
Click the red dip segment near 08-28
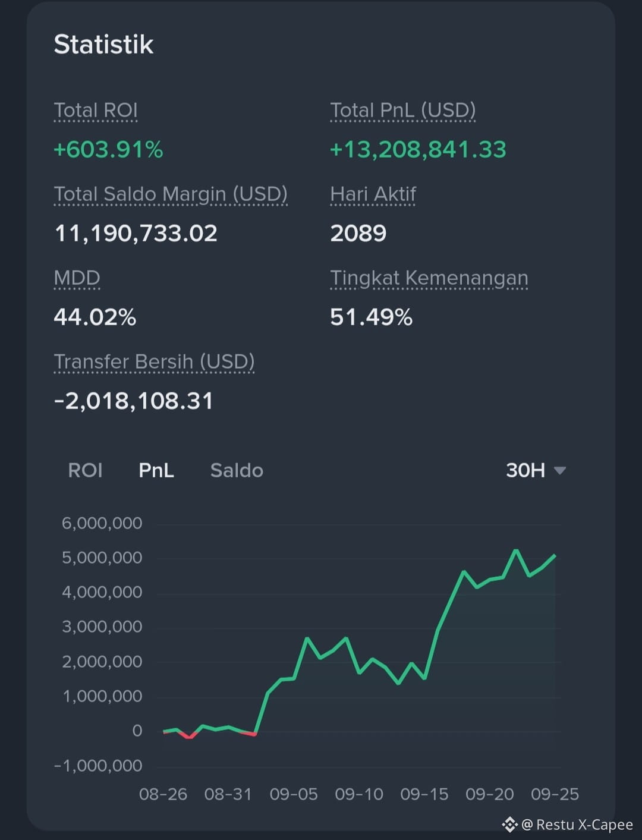(189, 736)
